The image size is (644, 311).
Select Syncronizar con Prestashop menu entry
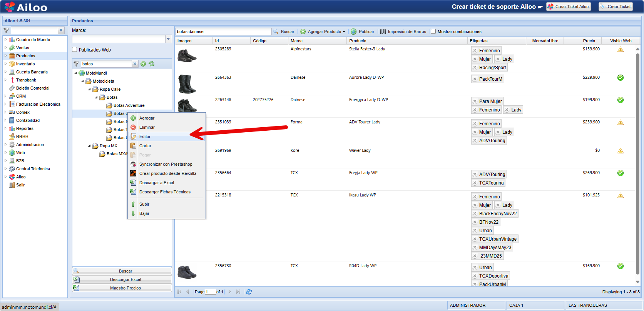pos(167,164)
